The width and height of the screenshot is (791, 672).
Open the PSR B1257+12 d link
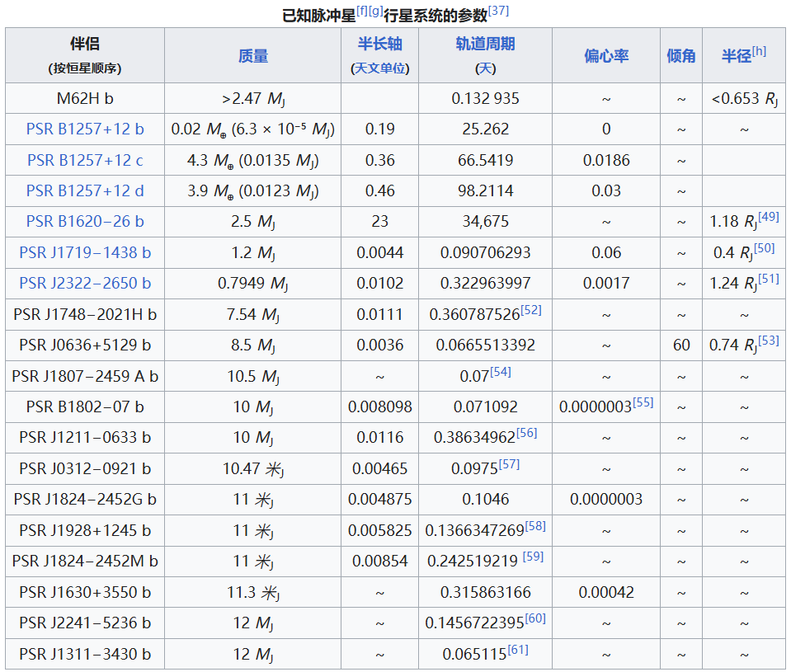pyautogui.click(x=85, y=190)
